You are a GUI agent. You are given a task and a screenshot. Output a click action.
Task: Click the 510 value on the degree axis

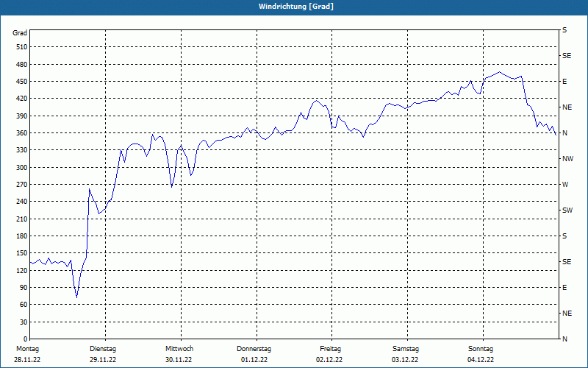click(22, 47)
